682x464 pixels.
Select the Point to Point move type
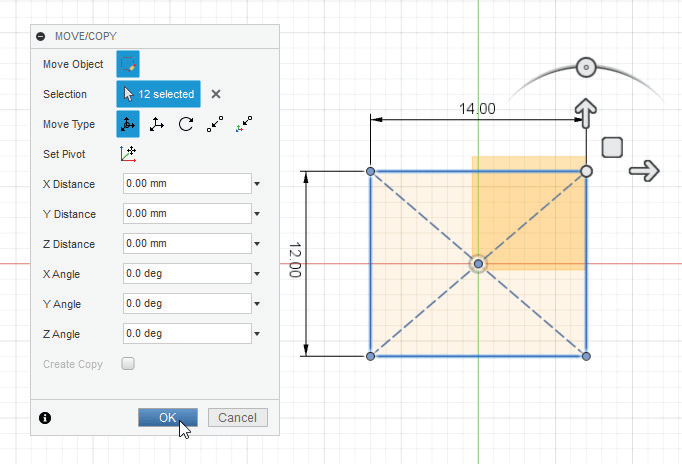tap(215, 124)
